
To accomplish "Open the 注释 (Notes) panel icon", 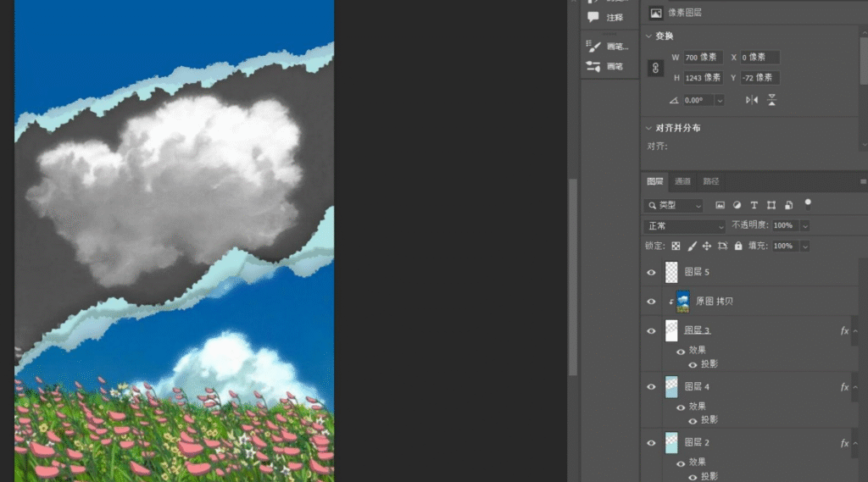I will pos(593,17).
